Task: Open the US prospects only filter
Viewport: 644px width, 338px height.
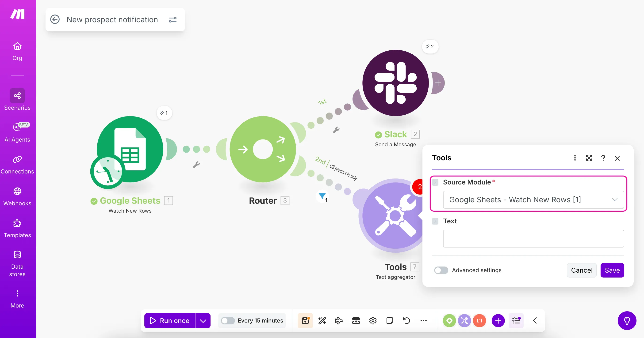Action: [x=322, y=196]
